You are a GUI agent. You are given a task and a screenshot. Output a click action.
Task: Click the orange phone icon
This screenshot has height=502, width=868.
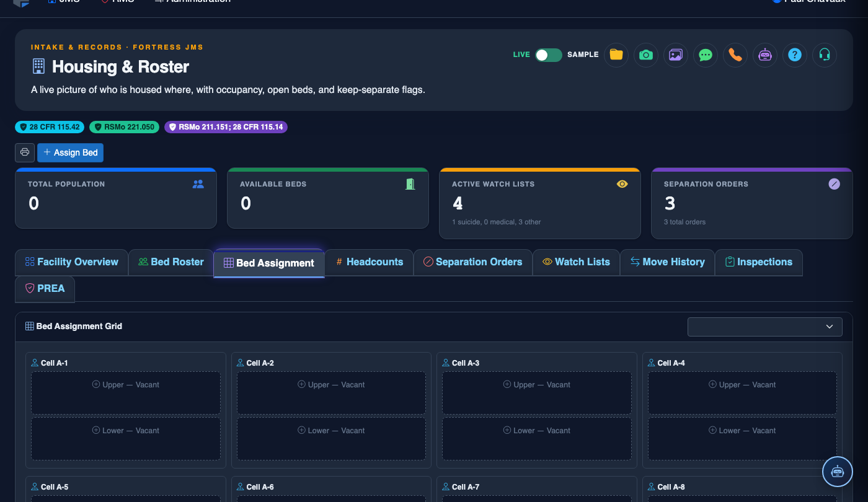tap(735, 55)
